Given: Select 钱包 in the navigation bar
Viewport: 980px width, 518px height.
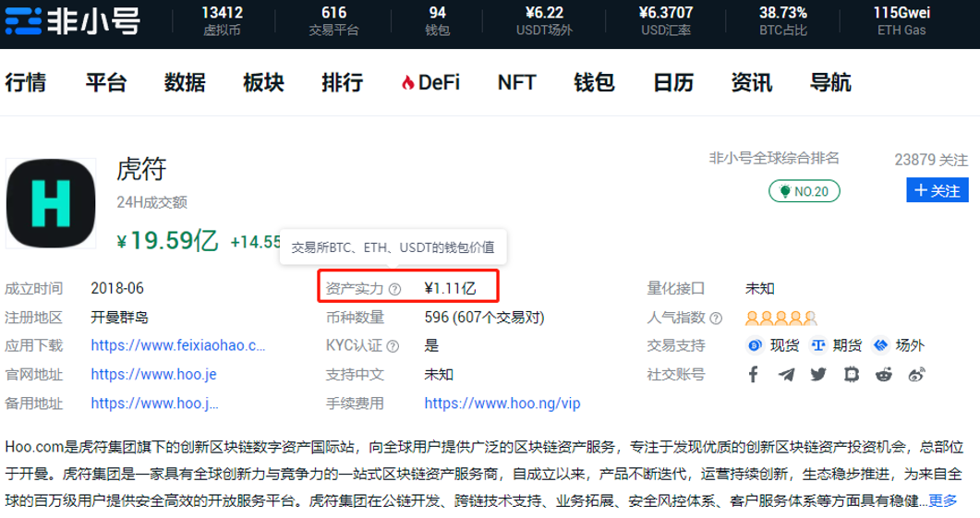Looking at the screenshot, I should click(594, 82).
